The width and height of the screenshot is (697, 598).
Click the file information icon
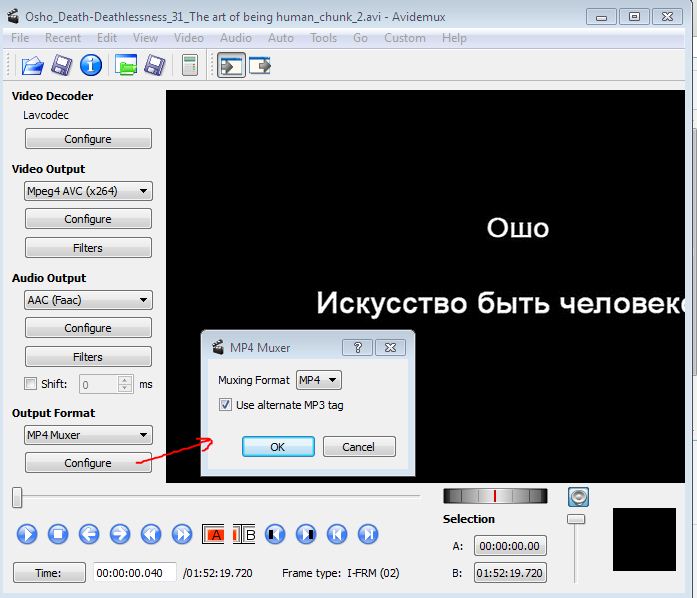click(91, 66)
